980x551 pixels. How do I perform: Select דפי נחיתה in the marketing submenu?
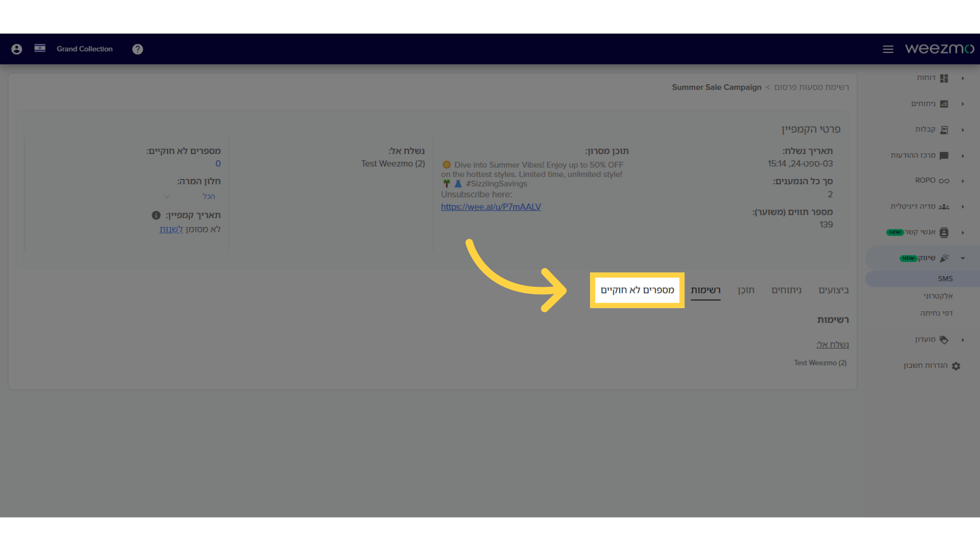(936, 313)
